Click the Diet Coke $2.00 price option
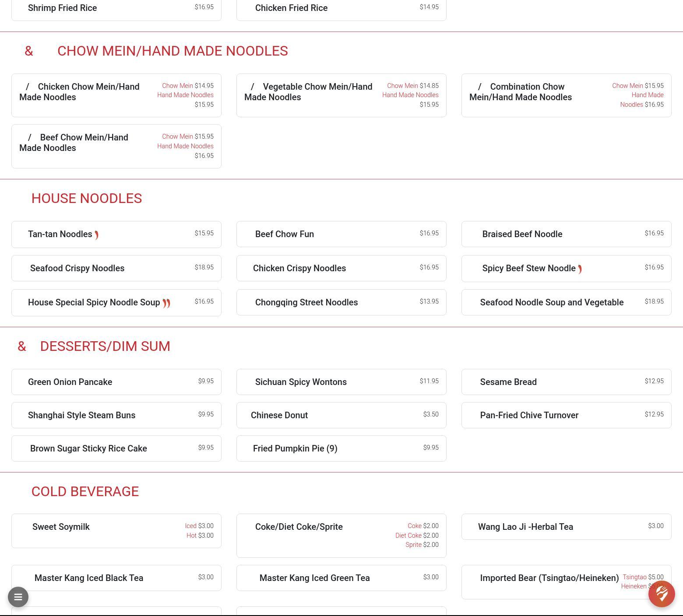683x616 pixels. click(x=417, y=535)
